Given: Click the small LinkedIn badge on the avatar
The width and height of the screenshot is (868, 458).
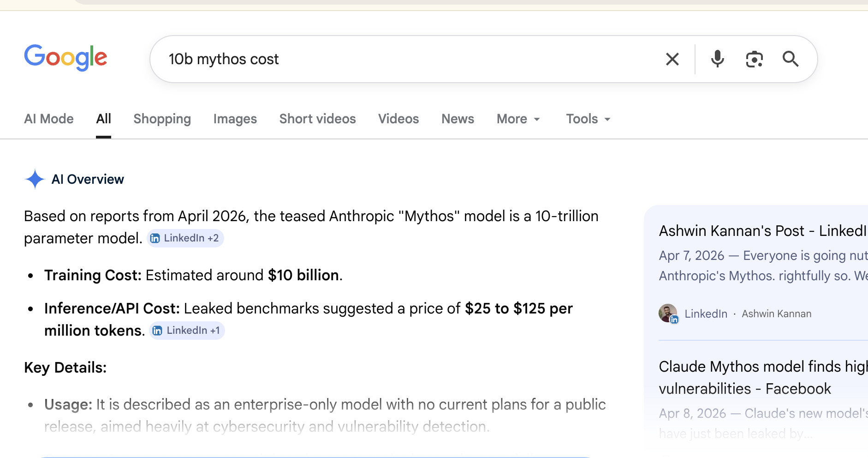Looking at the screenshot, I should (675, 319).
